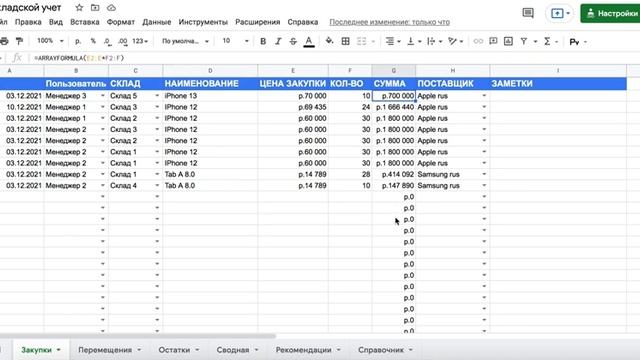Switch to Рекомендации sheet tab
The height and width of the screenshot is (360, 640).
click(x=308, y=350)
